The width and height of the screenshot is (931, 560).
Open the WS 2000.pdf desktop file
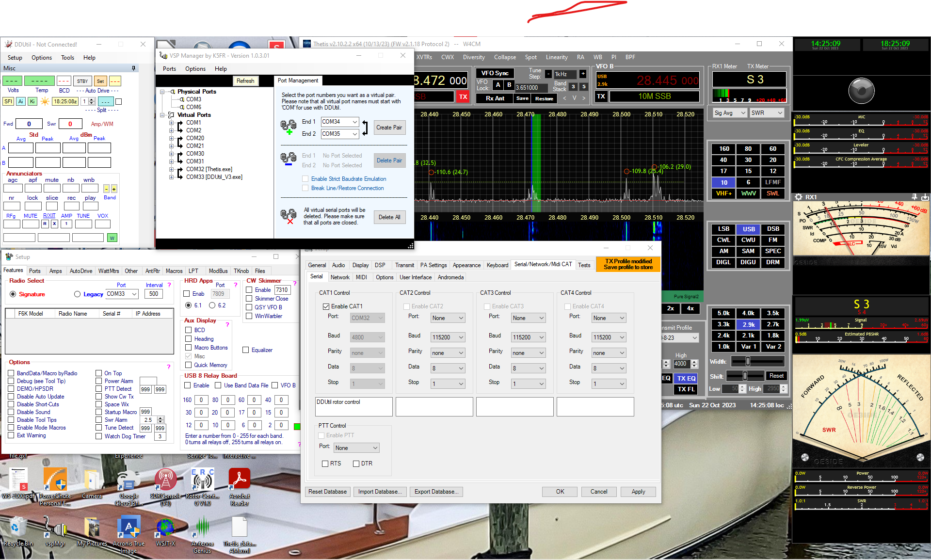[18, 483]
